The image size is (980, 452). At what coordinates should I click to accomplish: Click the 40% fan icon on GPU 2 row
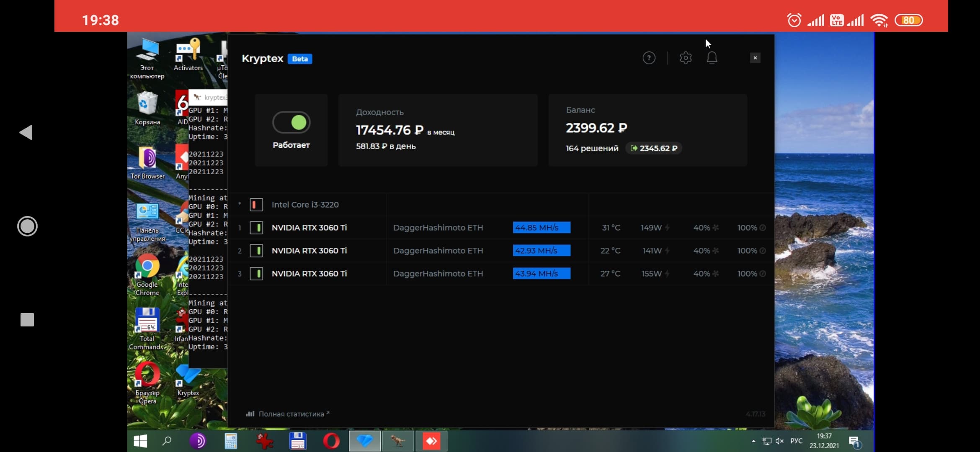(716, 251)
